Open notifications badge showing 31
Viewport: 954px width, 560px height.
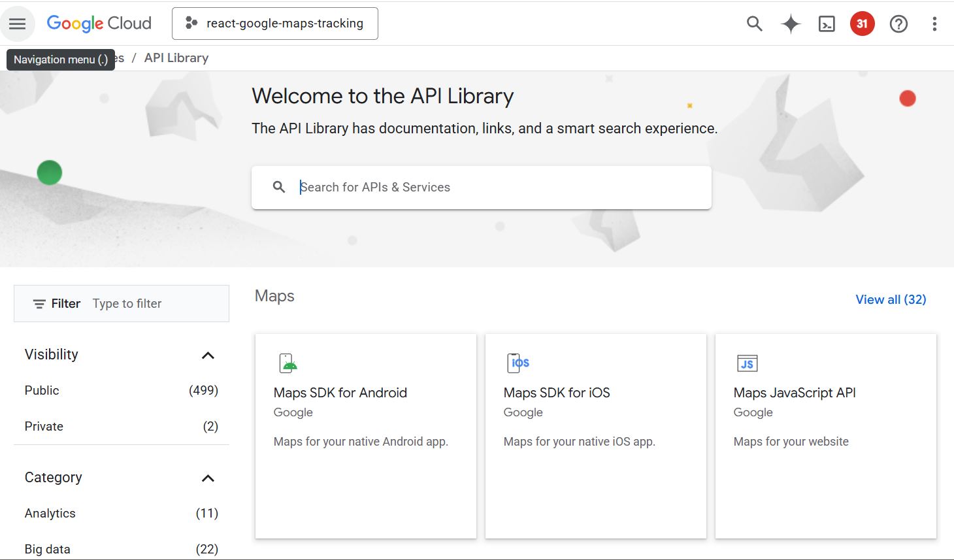(862, 24)
